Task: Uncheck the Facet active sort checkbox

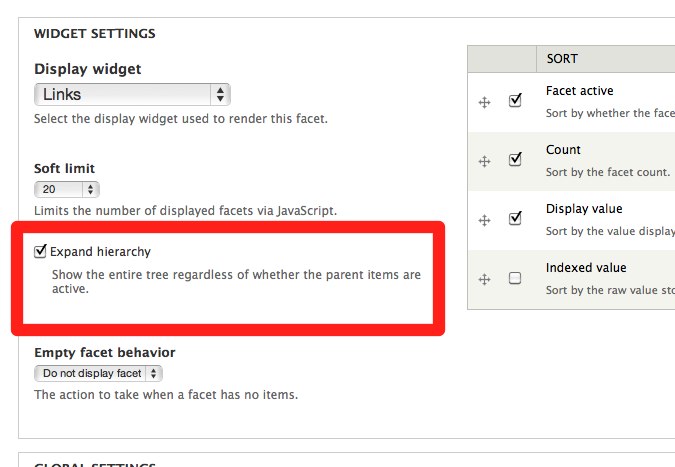Action: coord(515,101)
